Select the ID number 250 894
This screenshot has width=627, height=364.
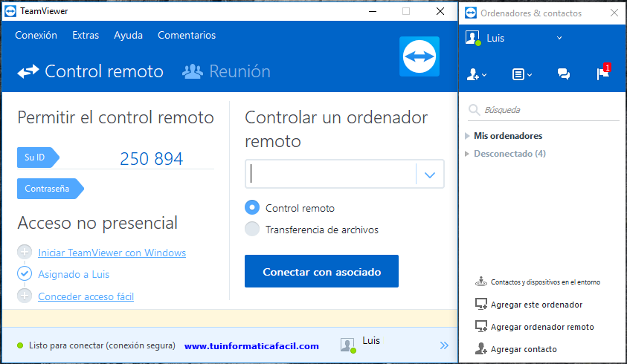152,159
